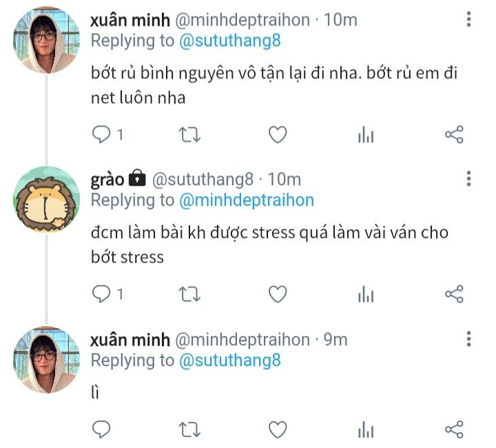Share grào's tweet about stress
The image size is (496, 448).
(x=454, y=295)
